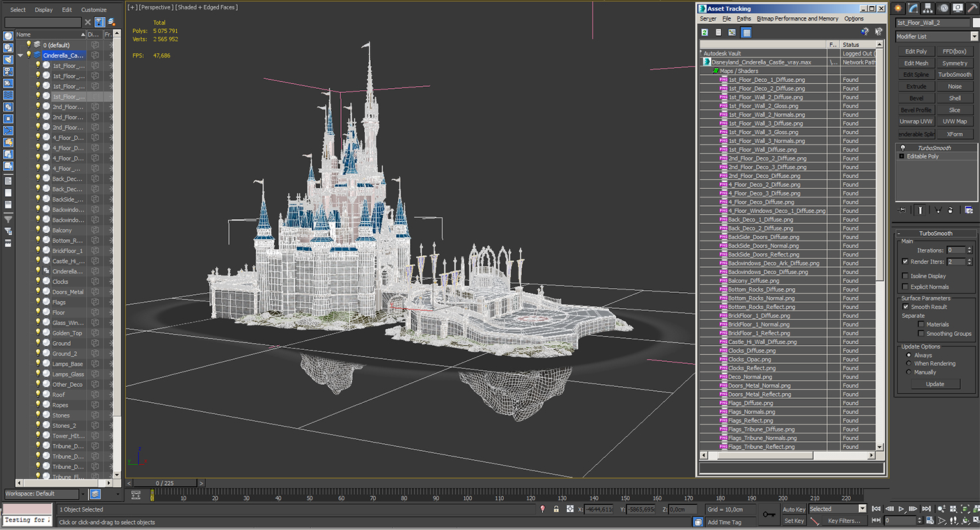
Task: Hide the 0 (default) layer lightbulb
Action: click(28, 45)
